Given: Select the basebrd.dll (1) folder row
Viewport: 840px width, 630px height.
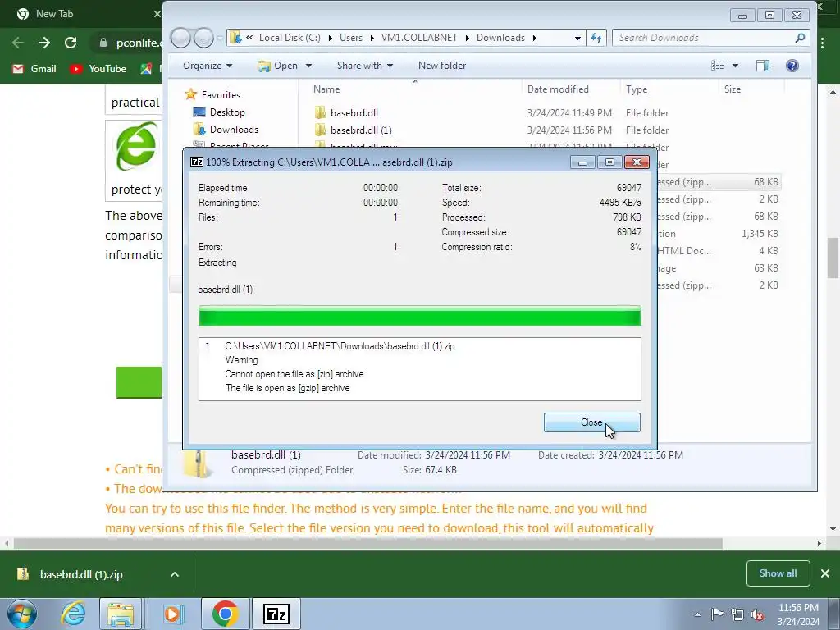Looking at the screenshot, I should pos(546,130).
